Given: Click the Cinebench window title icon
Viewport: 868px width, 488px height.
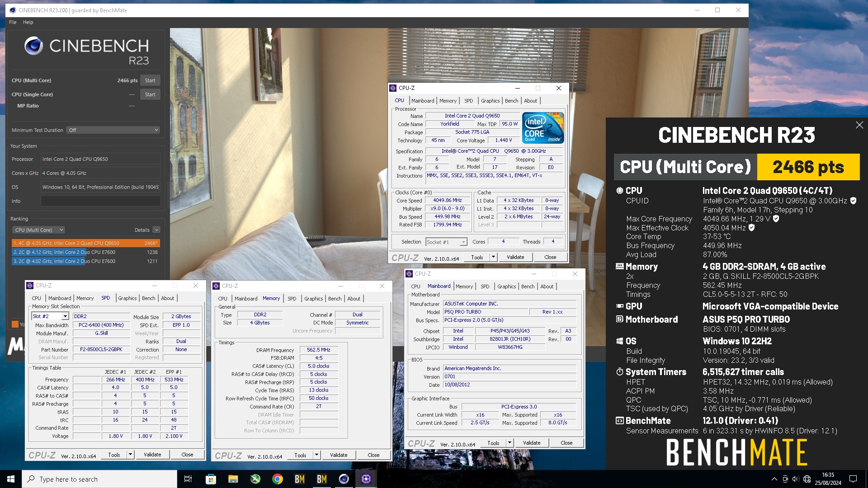Looking at the screenshot, I should (x=13, y=10).
